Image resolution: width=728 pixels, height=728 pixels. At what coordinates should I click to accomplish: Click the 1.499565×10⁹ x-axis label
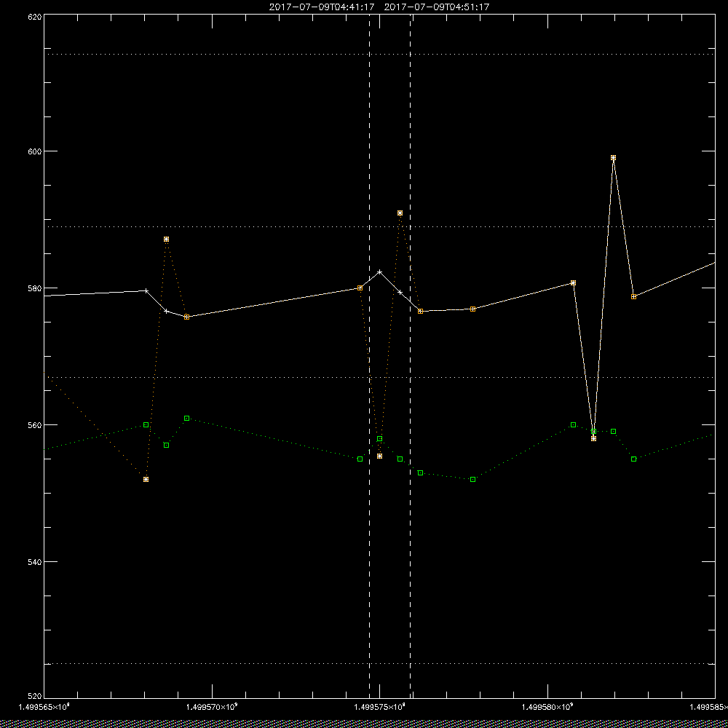[x=44, y=707]
